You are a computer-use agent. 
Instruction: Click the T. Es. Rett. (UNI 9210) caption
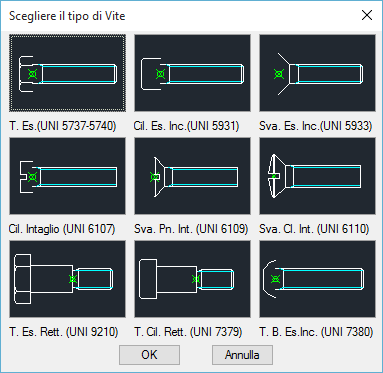pyautogui.click(x=64, y=332)
